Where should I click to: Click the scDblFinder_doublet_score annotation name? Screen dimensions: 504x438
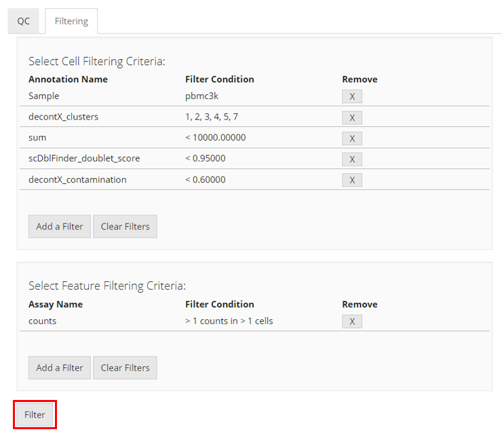[x=84, y=158]
